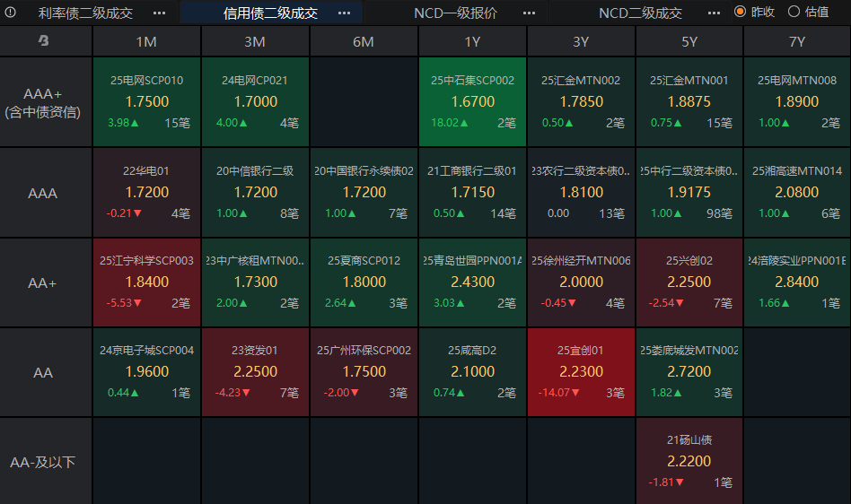The height and width of the screenshot is (504, 851).
Task: Open the 25夏商SCP012 cell
Action: pos(364,282)
